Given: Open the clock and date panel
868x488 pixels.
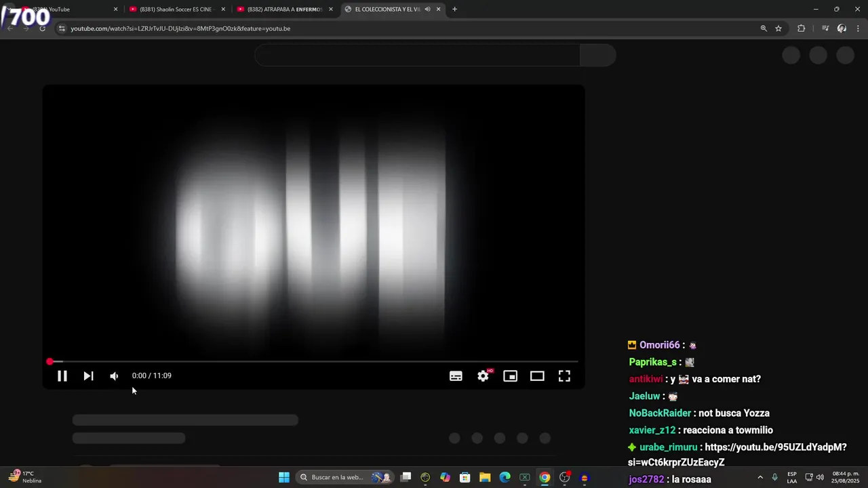Looking at the screenshot, I should click(846, 477).
